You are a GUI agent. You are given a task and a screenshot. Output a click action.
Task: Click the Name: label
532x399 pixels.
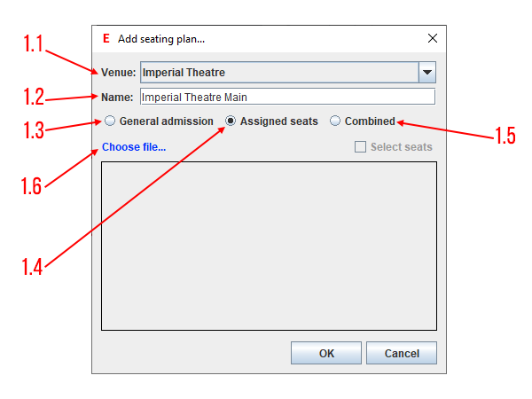point(117,98)
